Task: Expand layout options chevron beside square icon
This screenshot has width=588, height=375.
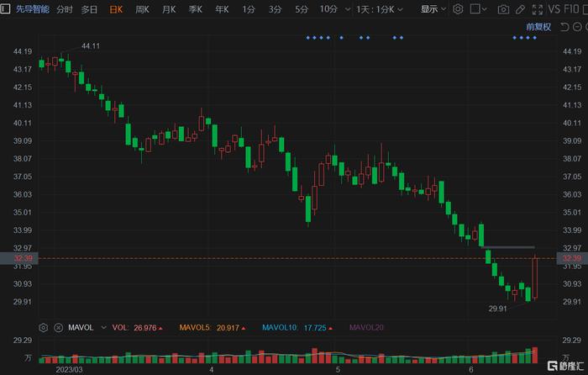Action: pos(484,9)
